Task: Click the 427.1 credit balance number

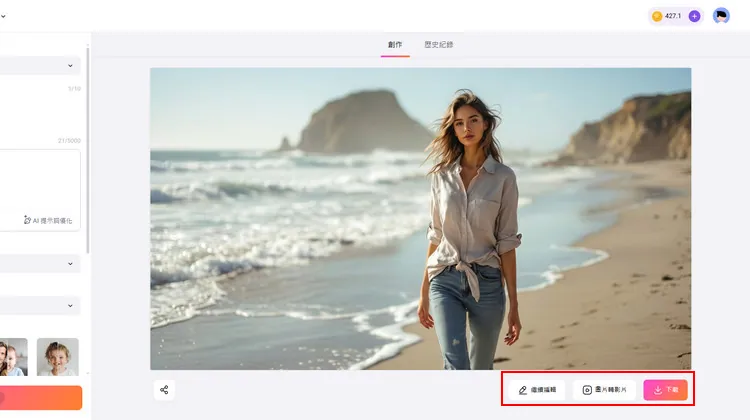Action: 673,16
